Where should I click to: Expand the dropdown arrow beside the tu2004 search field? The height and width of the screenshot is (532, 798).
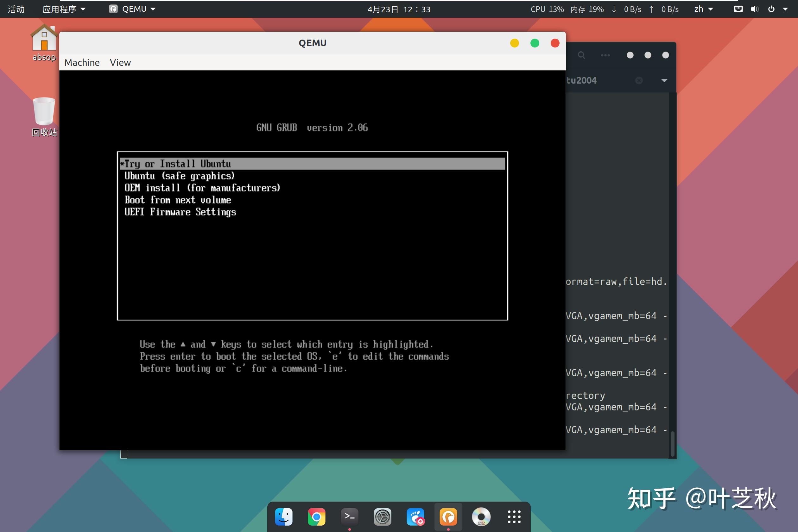pos(664,80)
